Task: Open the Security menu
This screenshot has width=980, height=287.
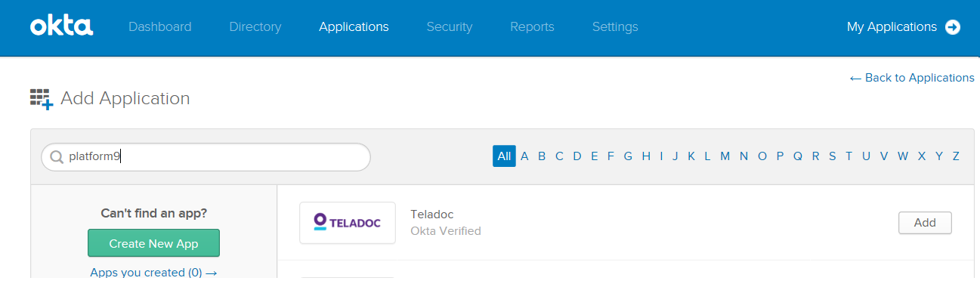Action: pyautogui.click(x=450, y=27)
